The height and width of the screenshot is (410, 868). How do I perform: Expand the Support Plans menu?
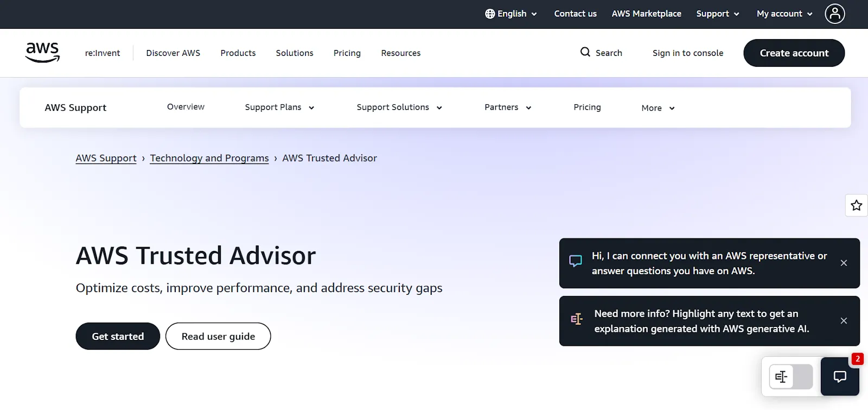[279, 108]
